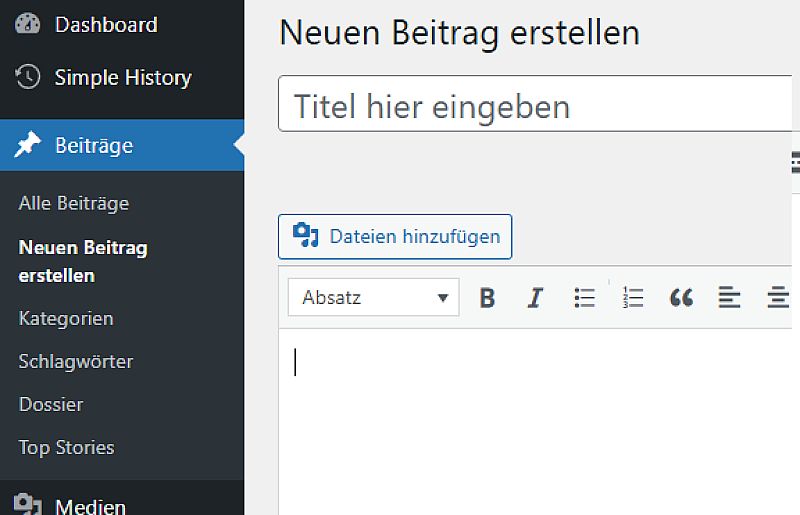Toggle italic formatting in editor toolbar
This screenshot has height=515, width=800.
(535, 298)
